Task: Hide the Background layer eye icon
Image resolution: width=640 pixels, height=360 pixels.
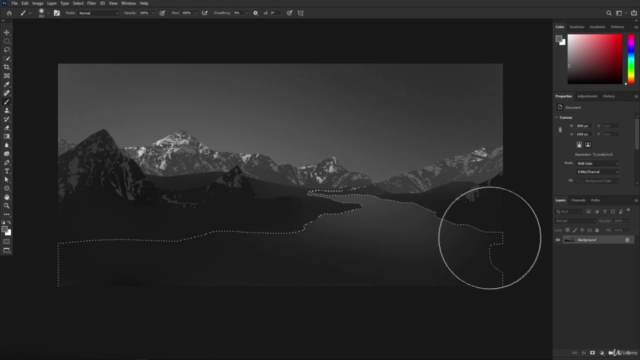Action: [558, 240]
